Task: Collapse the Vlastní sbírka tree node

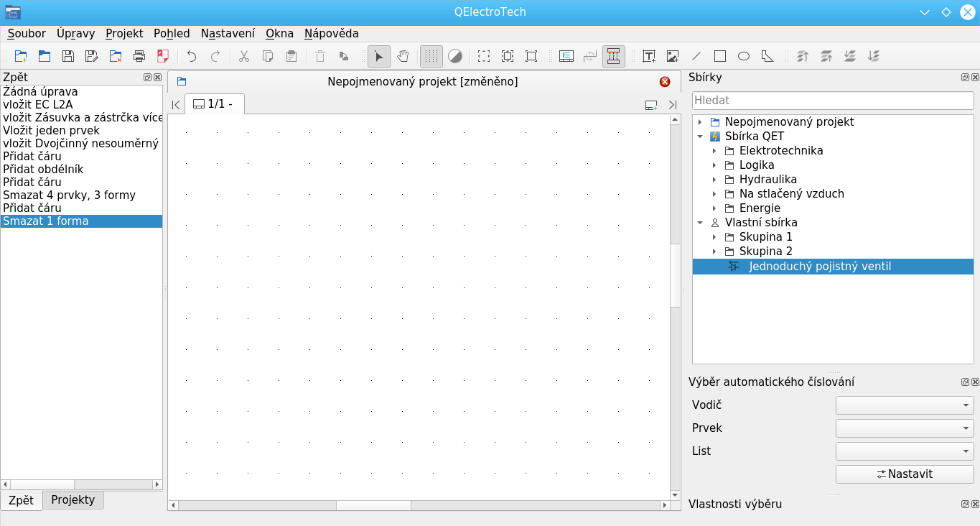Action: tap(700, 223)
